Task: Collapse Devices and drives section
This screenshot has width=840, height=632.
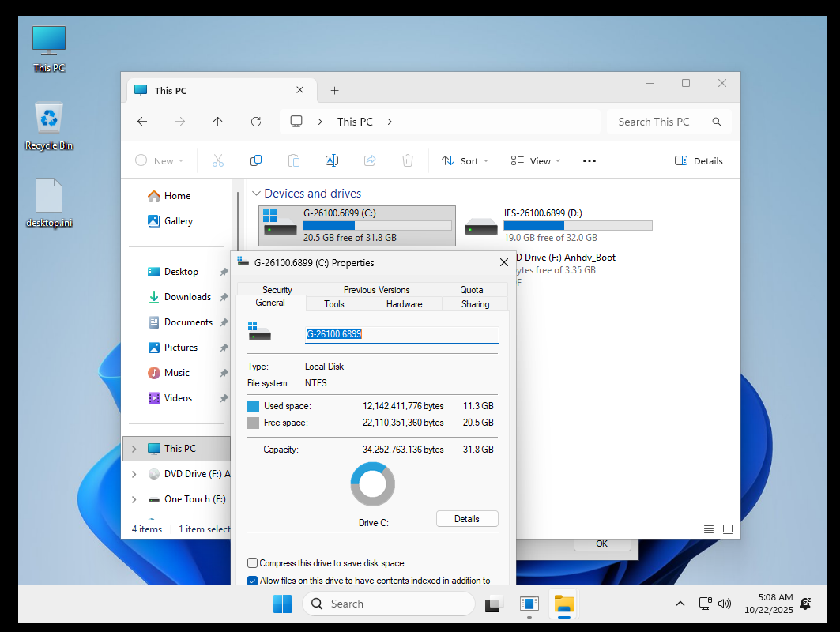Action: coord(256,194)
